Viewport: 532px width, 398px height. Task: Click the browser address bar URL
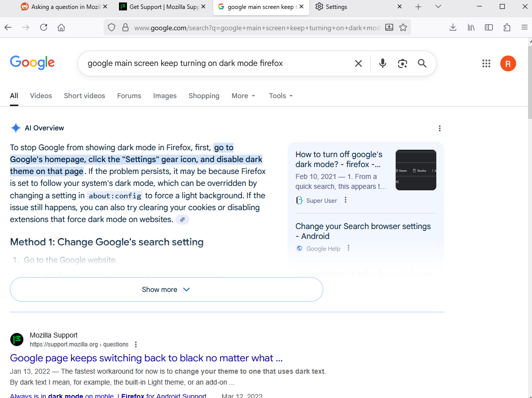257,28
